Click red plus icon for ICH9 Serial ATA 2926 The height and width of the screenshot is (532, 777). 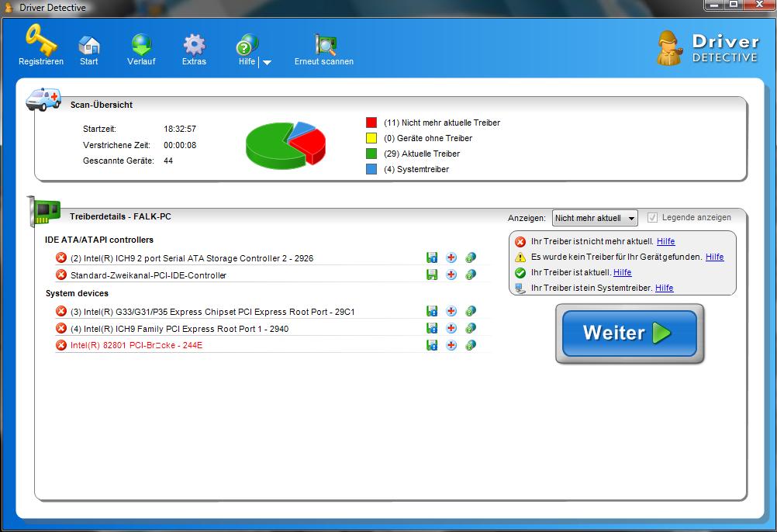451,257
